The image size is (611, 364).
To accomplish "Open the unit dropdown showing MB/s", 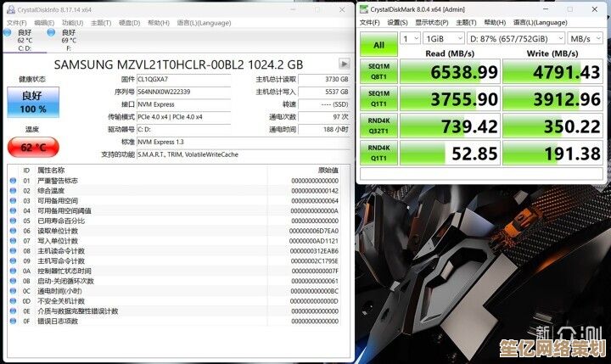I will (586, 38).
